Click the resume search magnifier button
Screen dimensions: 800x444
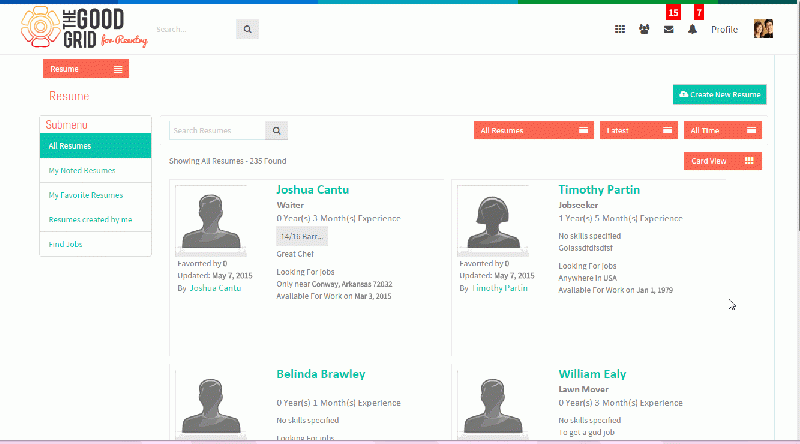pyautogui.click(x=277, y=131)
